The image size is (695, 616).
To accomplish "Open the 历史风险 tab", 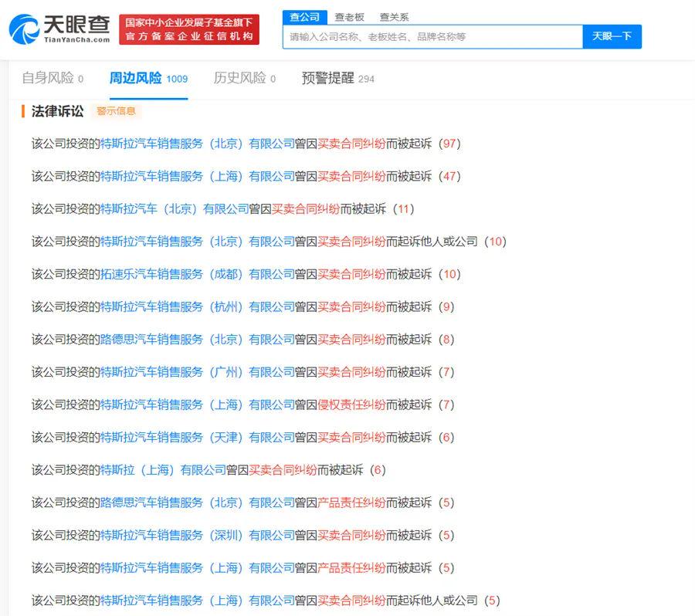I will [x=244, y=79].
